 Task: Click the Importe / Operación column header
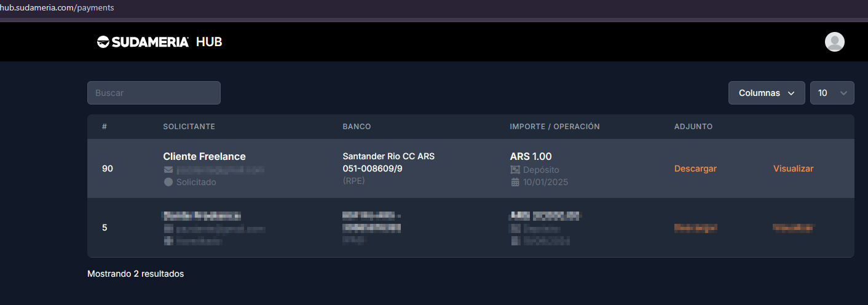tap(554, 127)
